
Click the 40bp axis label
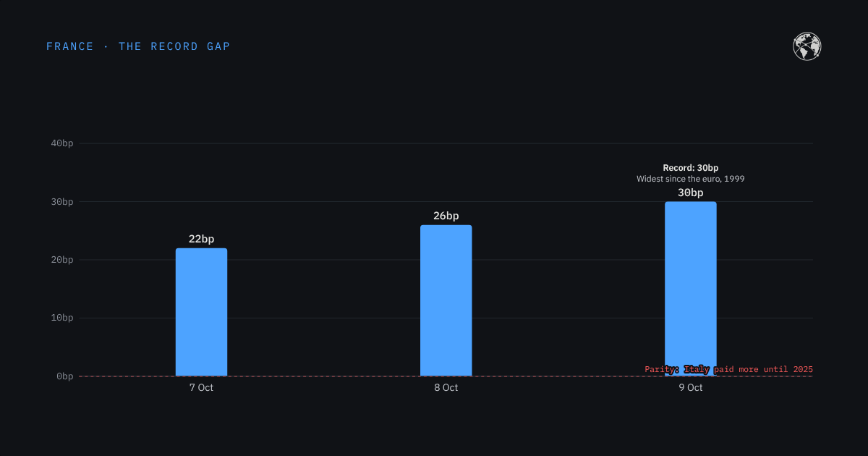point(62,143)
